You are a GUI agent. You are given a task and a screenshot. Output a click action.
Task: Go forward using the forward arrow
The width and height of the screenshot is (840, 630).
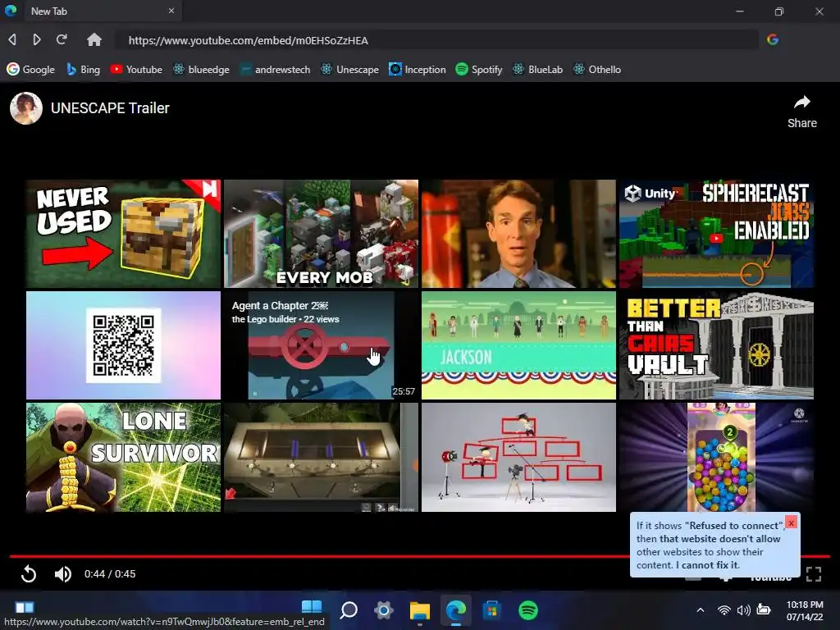(36, 39)
